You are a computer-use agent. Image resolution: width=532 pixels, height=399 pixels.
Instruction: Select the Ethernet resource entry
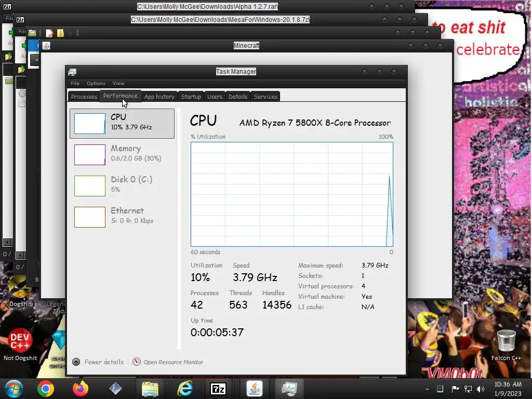(122, 217)
